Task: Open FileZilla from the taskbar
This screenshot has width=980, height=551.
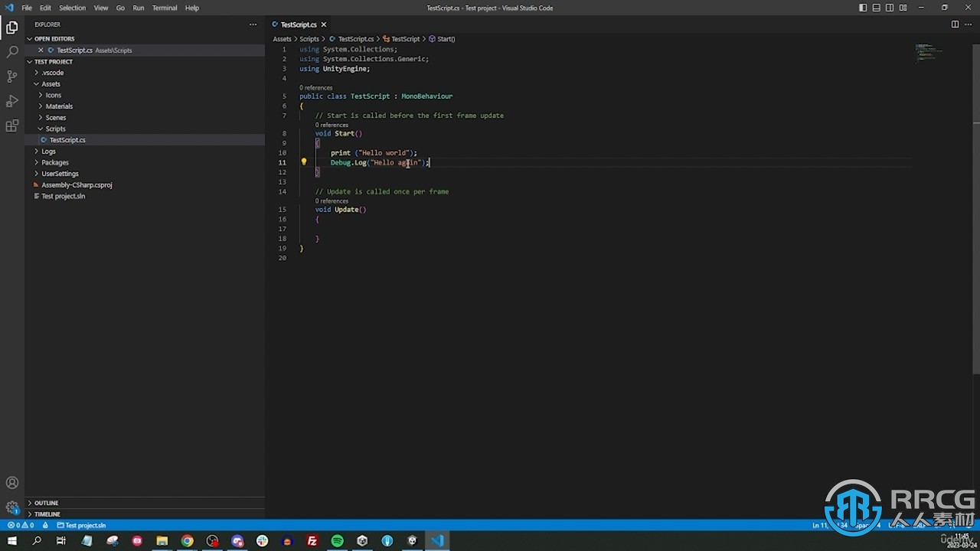Action: click(312, 541)
